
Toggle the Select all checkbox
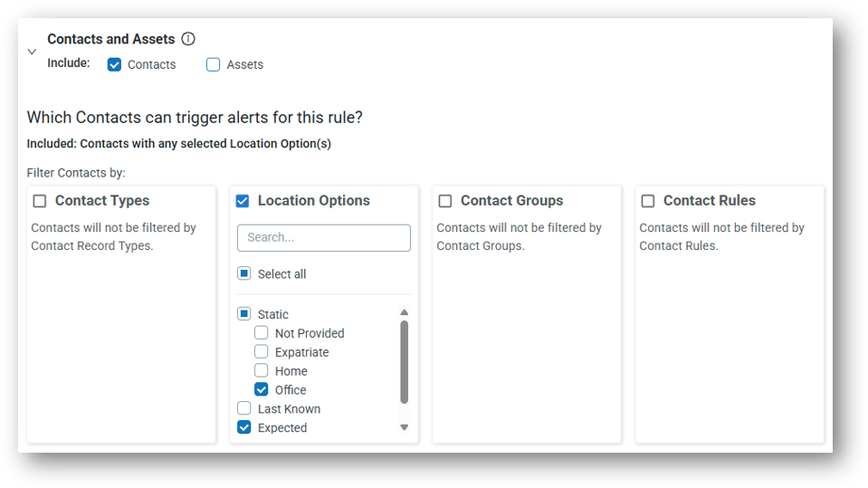pyautogui.click(x=244, y=273)
